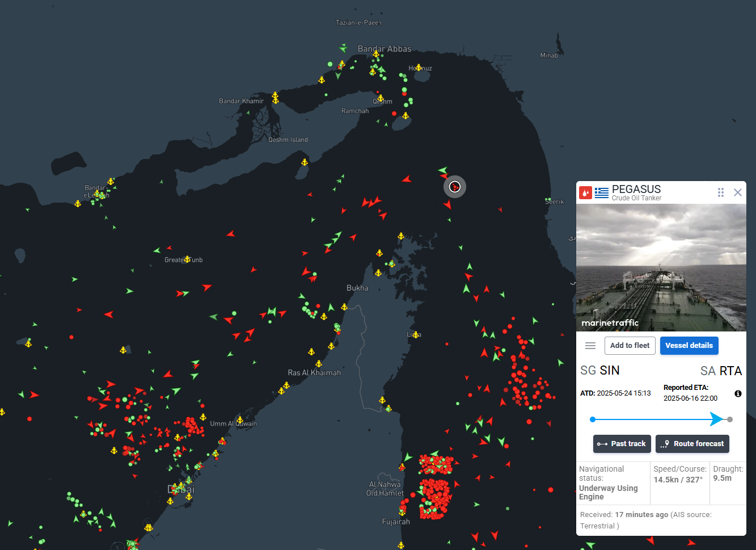Click the Draught value 9.5m

(722, 478)
